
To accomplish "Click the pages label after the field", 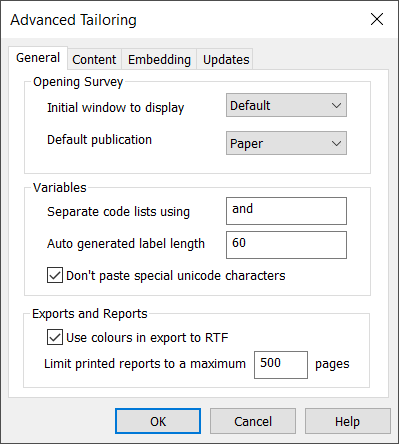I will tap(332, 364).
